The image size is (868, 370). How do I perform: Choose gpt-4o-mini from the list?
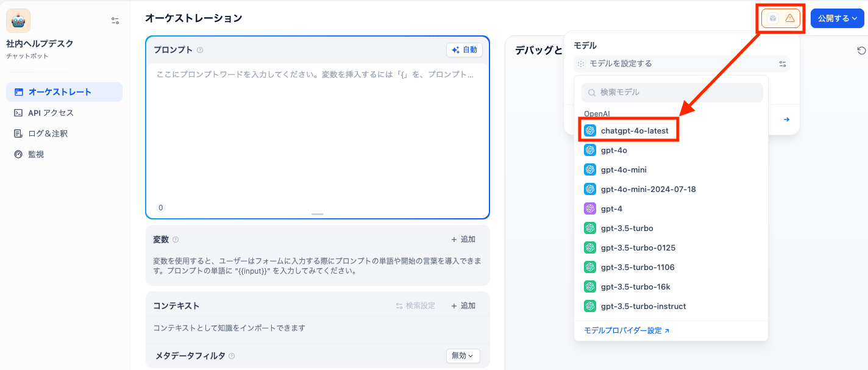(671, 169)
